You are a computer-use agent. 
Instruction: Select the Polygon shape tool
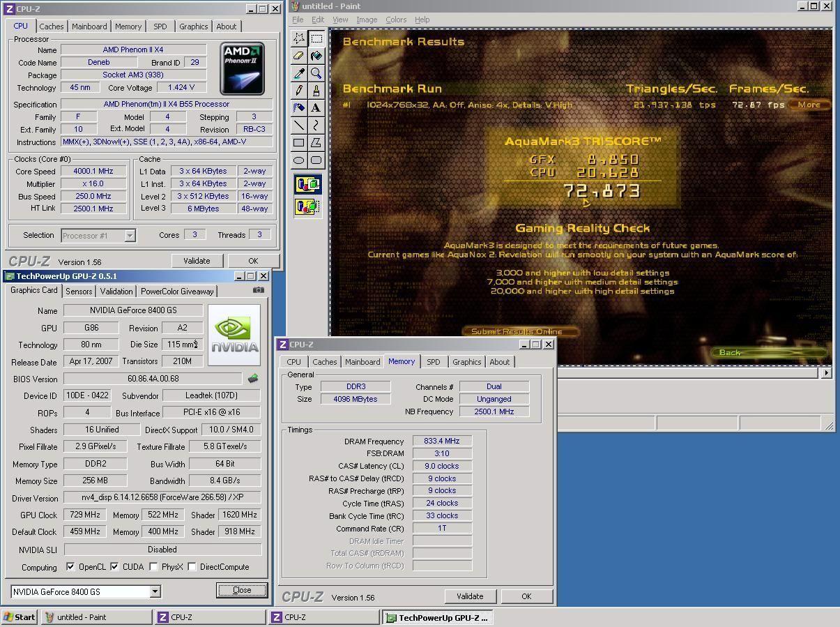pos(316,143)
